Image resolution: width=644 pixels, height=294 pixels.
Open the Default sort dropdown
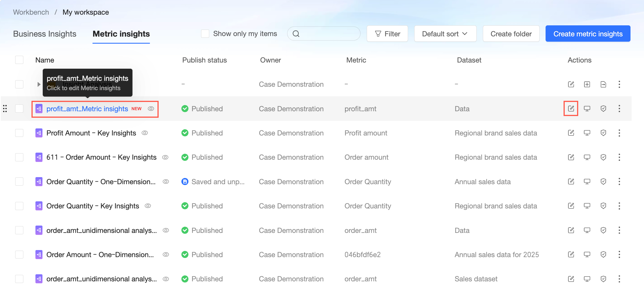(445, 34)
